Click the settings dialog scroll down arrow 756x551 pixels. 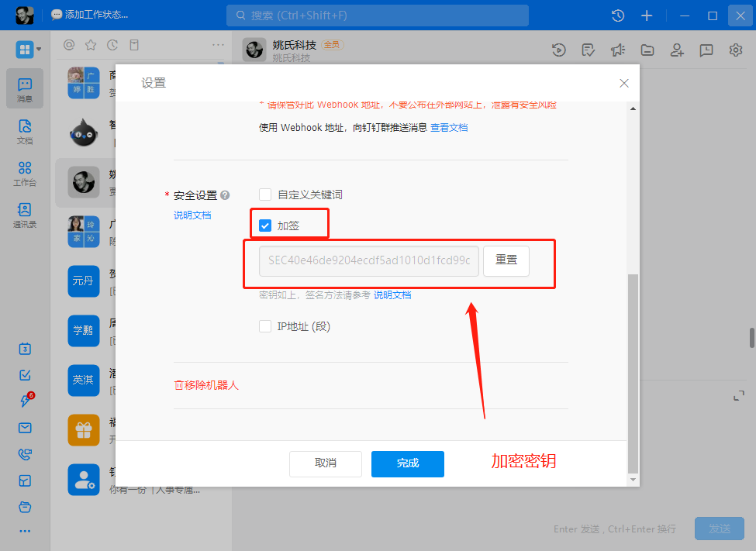click(x=633, y=480)
